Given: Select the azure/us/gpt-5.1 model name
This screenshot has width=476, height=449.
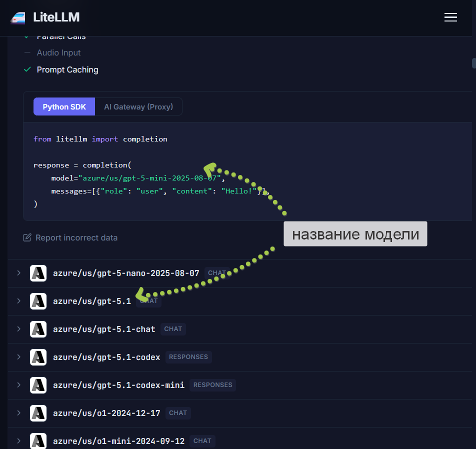Looking at the screenshot, I should click(92, 301).
